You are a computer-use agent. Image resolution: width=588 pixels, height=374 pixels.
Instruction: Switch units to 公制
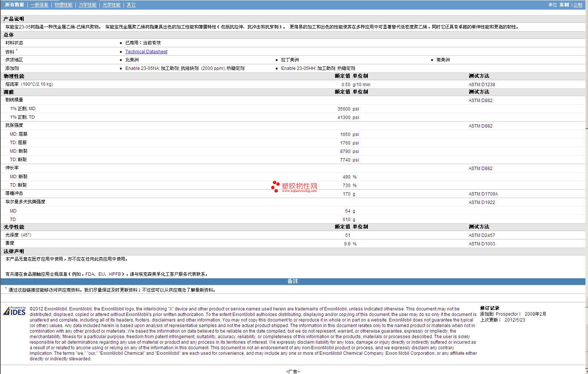click(578, 5)
